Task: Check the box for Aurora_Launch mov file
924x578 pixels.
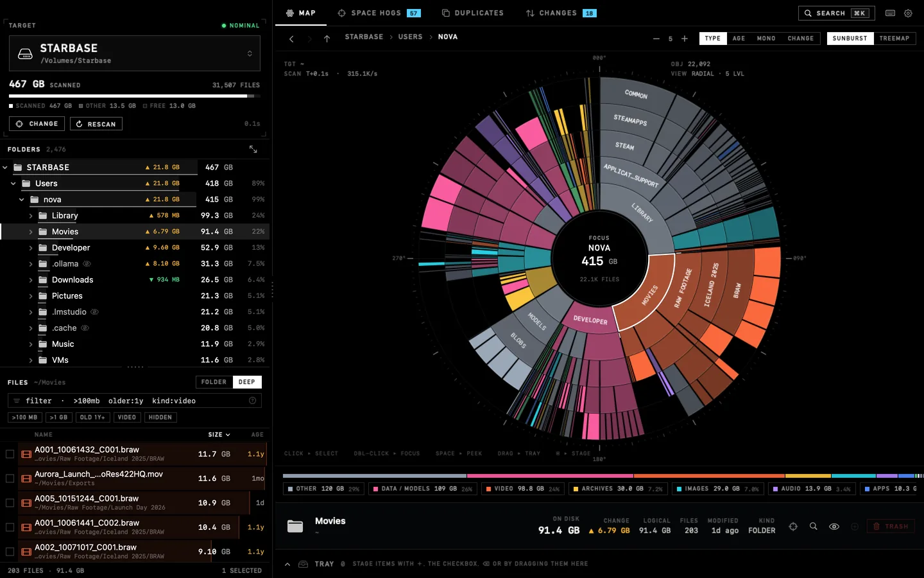Action: click(10, 478)
